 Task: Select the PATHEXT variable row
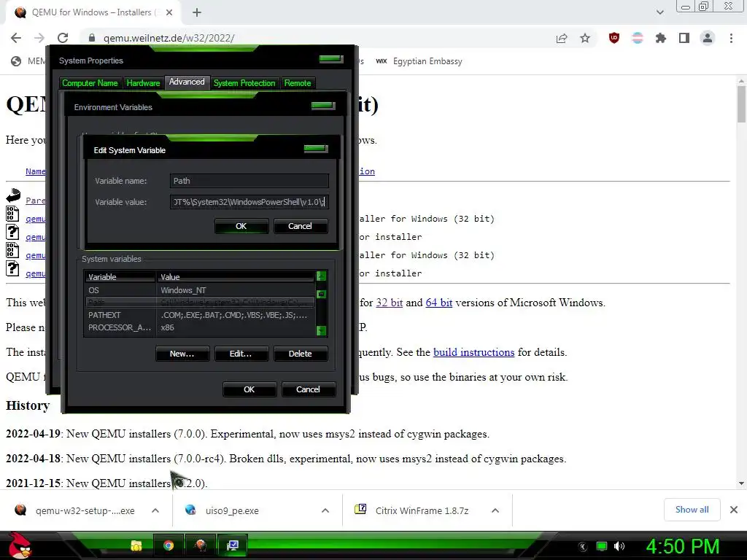[199, 315]
